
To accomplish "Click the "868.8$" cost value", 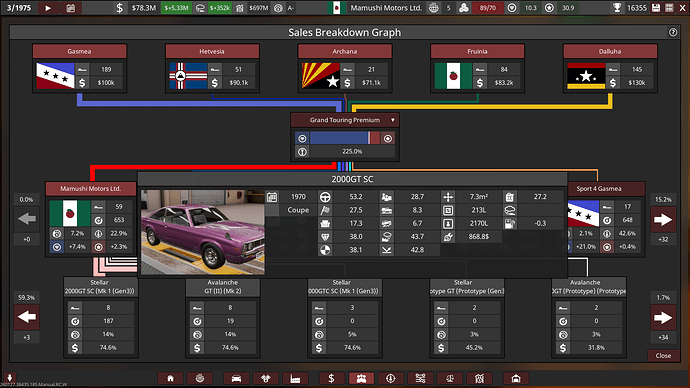I will pyautogui.click(x=479, y=237).
